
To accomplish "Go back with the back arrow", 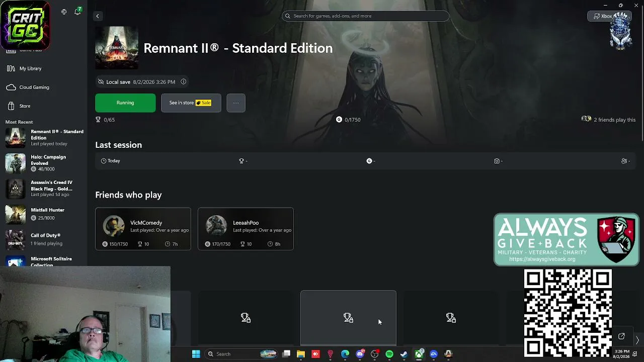I will [x=98, y=16].
